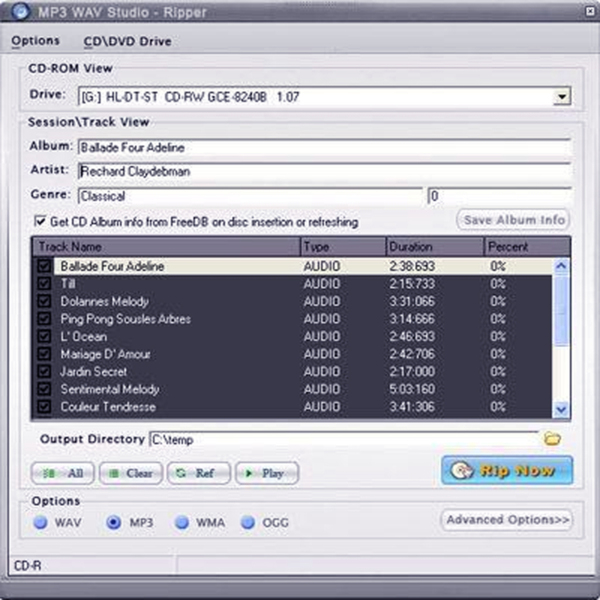Select the Mariage D' Amour track name

pyautogui.click(x=105, y=354)
